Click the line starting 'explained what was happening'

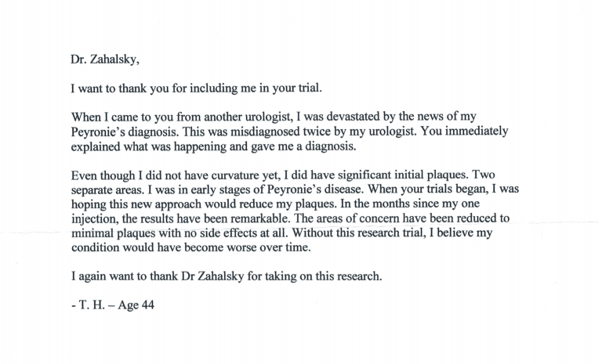point(213,146)
